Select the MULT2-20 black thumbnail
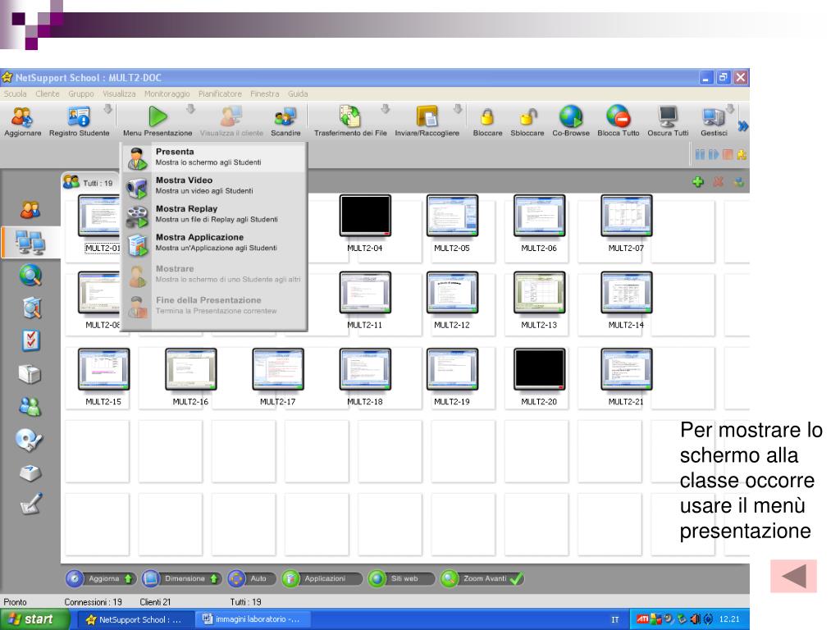 click(539, 368)
